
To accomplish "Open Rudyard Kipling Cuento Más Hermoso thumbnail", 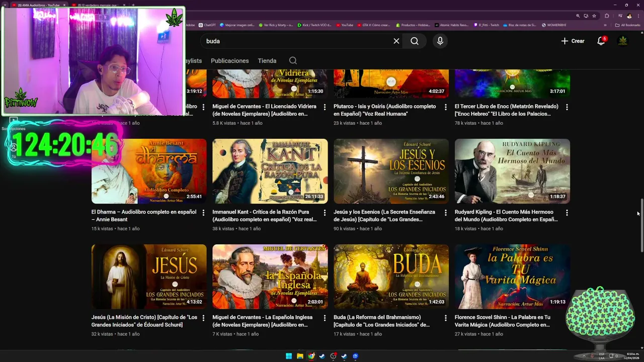I will [512, 171].
